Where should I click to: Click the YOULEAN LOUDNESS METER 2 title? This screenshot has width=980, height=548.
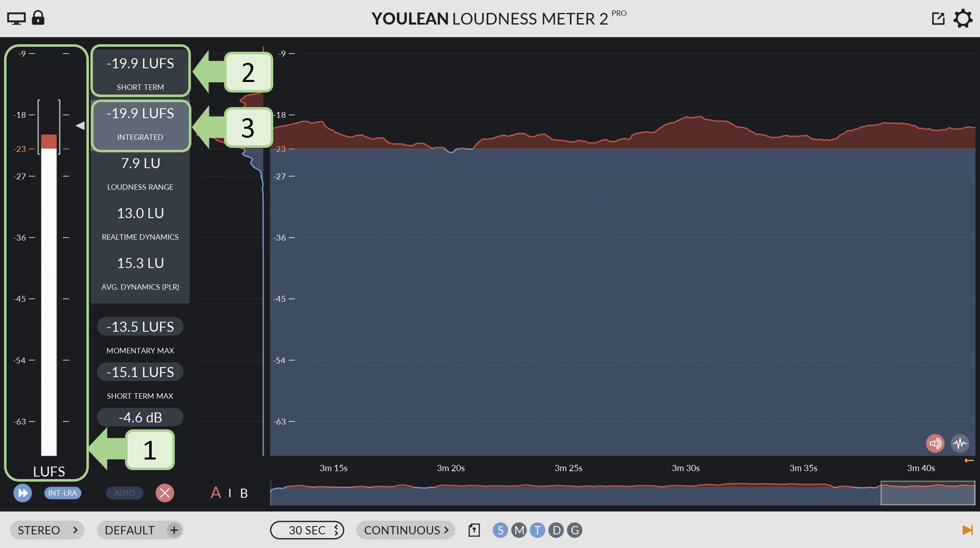pyautogui.click(x=490, y=19)
